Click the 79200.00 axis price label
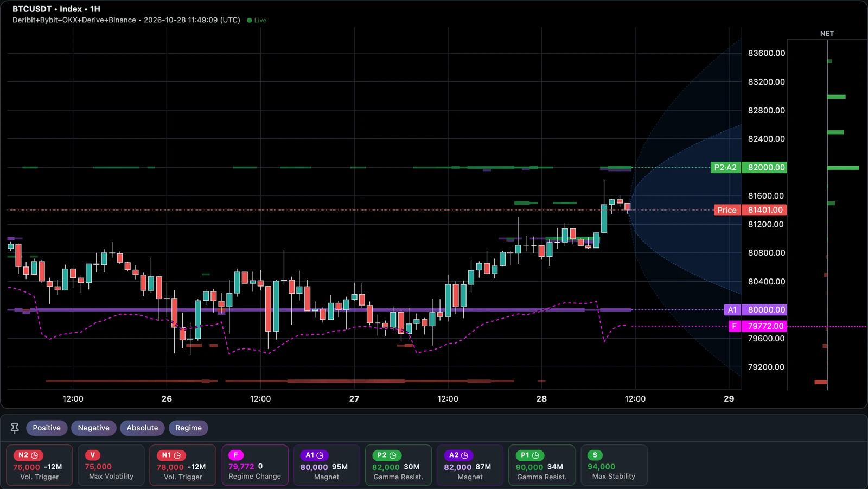 click(x=766, y=367)
